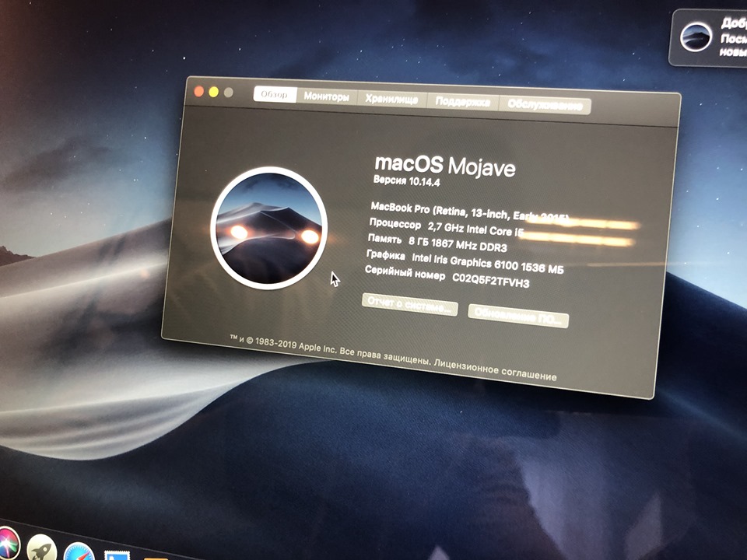Image resolution: width=747 pixels, height=560 pixels.
Task: Click the Память 8 ГБ line
Action: (x=437, y=243)
